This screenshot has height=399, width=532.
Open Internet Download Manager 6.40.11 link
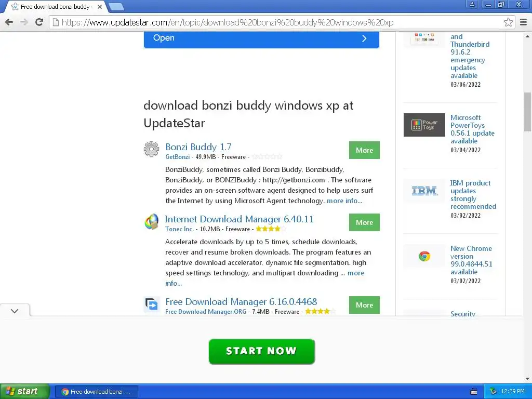[x=239, y=219]
